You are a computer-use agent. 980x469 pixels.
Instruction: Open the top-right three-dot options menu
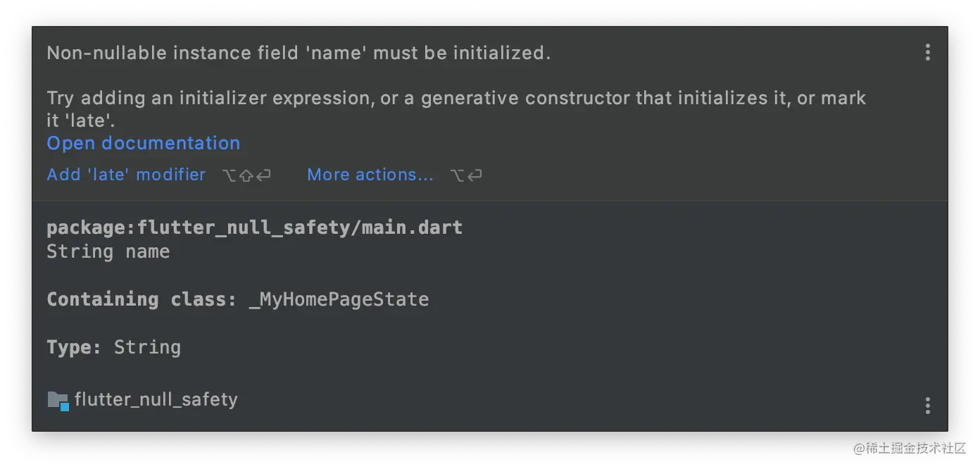[928, 52]
